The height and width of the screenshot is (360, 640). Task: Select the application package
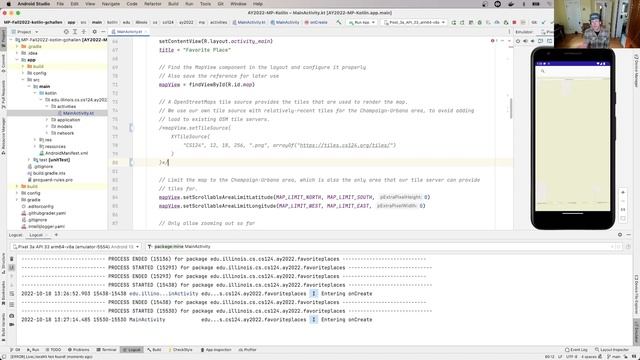click(x=65, y=120)
